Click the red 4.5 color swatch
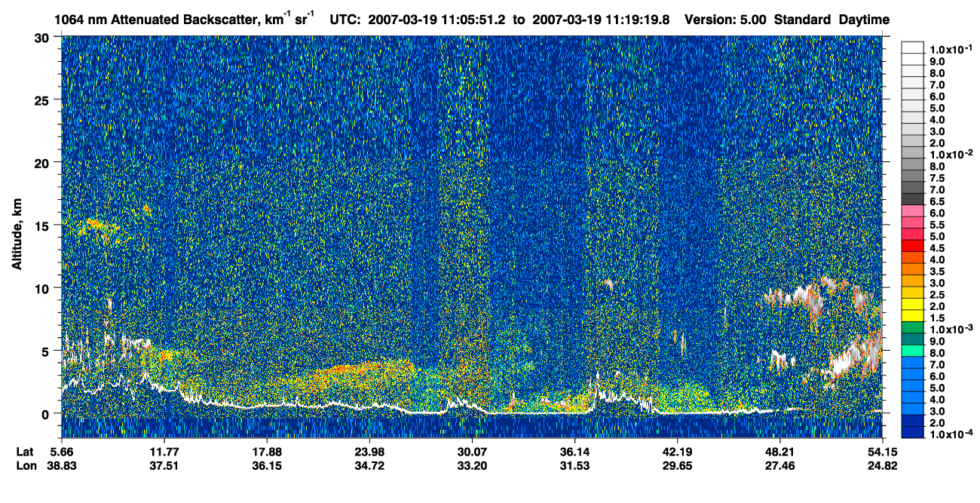The image size is (980, 503). [x=913, y=246]
